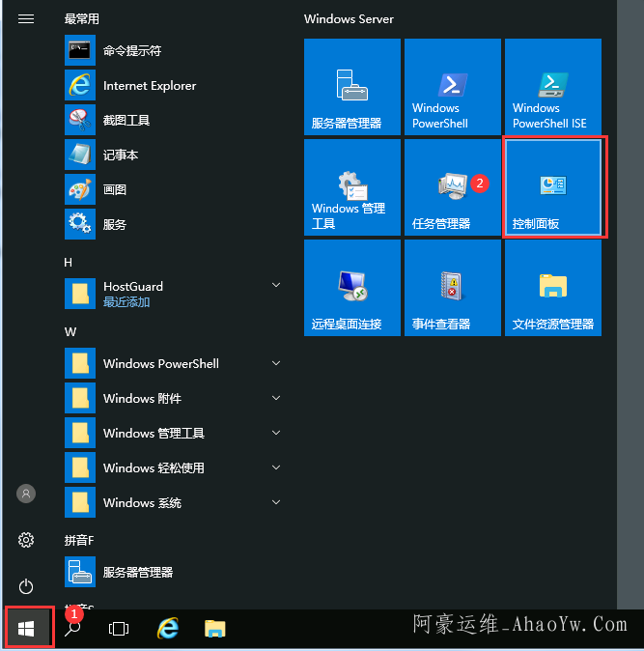The height and width of the screenshot is (651, 644).
Task: Open the 文件资源管理器 tile
Action: coord(553,288)
